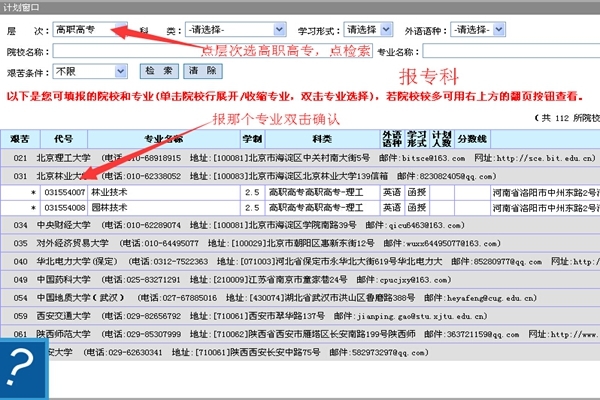This screenshot has width=600, height=400.
Task: Expand the 学习形式 dropdown
Action: (x=368, y=30)
